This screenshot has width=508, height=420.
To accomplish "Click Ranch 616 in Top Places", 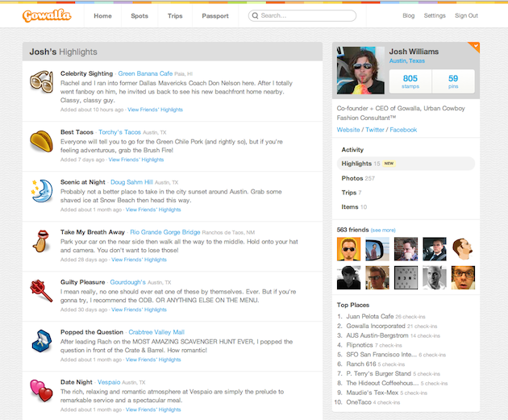I will [x=361, y=364].
